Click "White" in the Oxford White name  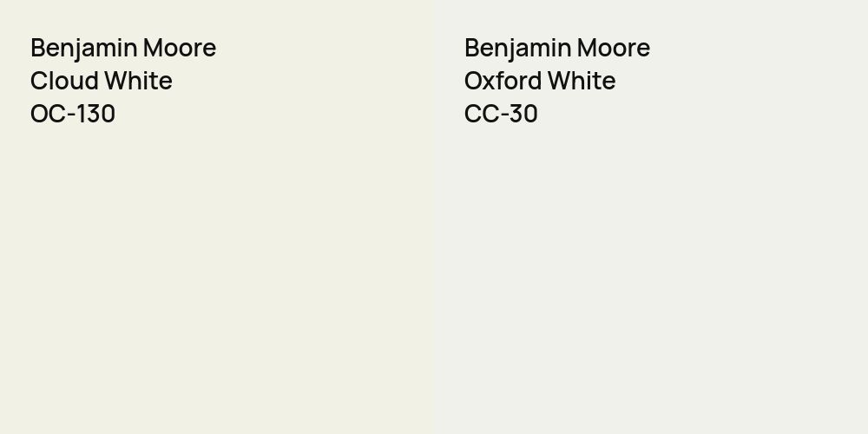click(581, 81)
